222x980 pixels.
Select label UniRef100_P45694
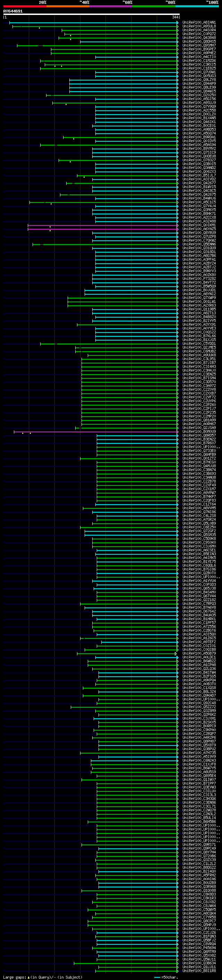pyautogui.click(x=199, y=948)
